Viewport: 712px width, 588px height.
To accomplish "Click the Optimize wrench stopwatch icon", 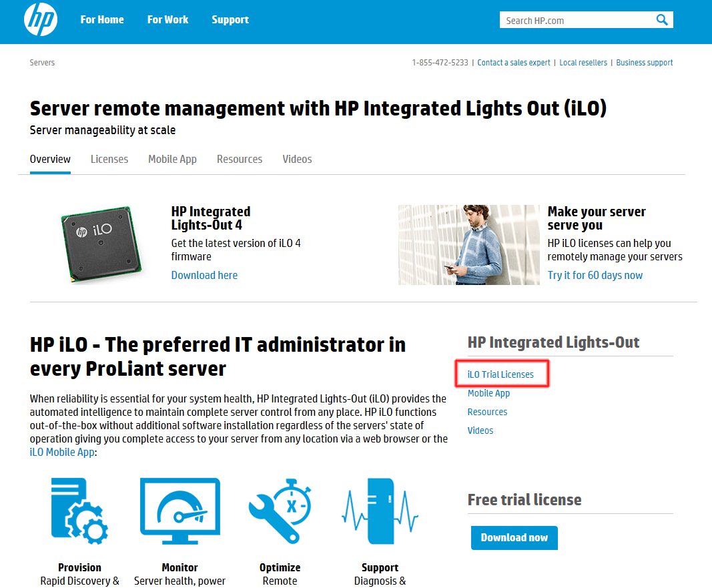I will pos(280,511).
